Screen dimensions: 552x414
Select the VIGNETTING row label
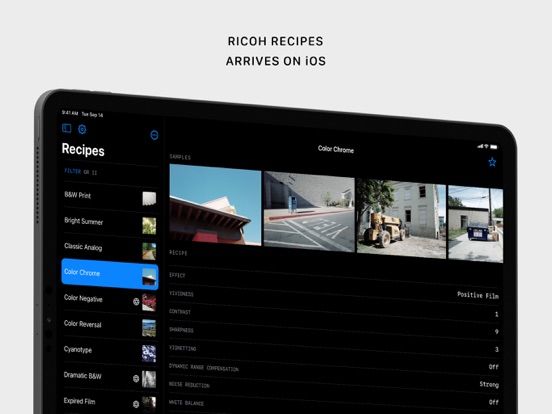183,348
